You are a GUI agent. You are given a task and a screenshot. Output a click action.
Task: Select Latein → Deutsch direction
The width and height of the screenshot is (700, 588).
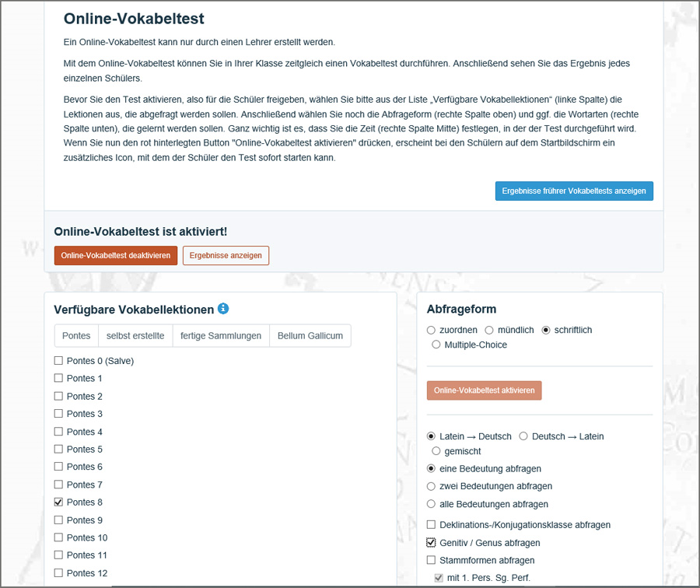pos(431,436)
